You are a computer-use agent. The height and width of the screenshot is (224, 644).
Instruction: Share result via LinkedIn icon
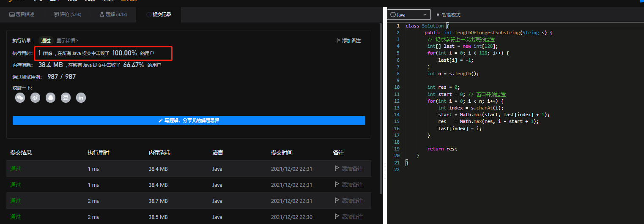pyautogui.click(x=81, y=98)
